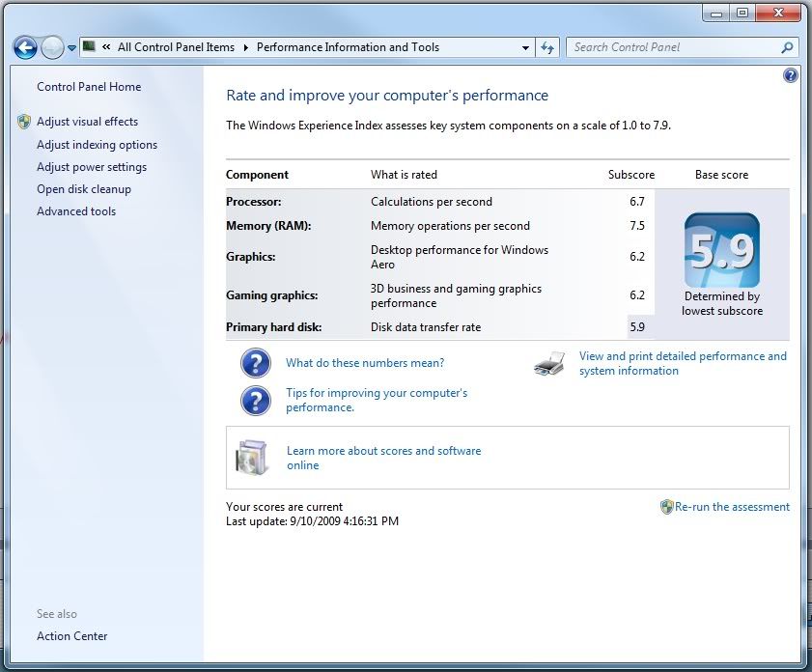Click the magnifier icon in search box

[x=787, y=46]
